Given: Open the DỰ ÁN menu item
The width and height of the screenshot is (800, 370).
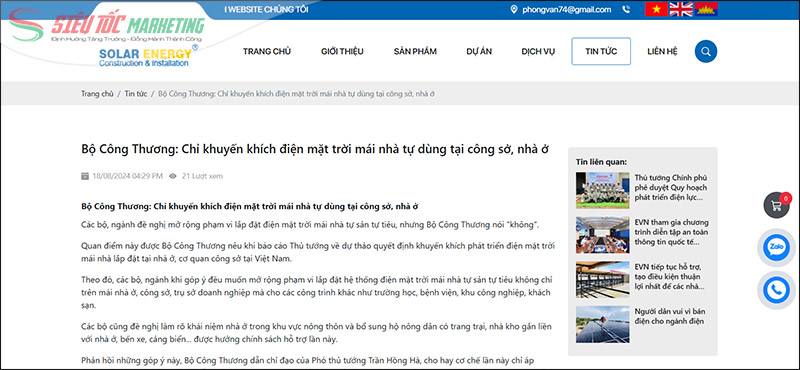Looking at the screenshot, I should tap(479, 52).
